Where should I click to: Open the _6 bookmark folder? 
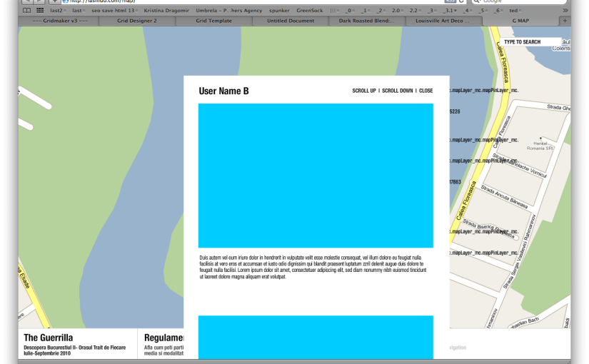tap(498, 11)
